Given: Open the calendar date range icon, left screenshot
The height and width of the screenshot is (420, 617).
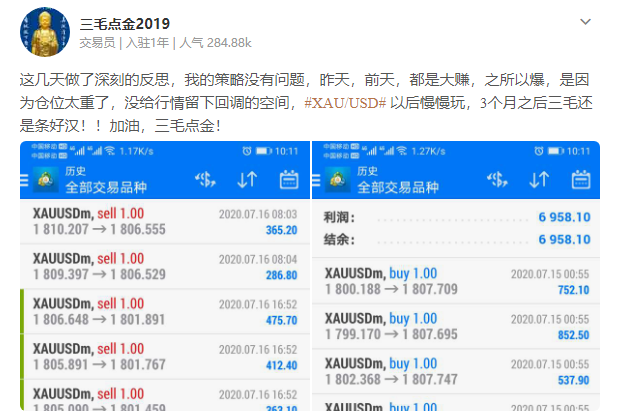Looking at the screenshot, I should click(x=289, y=179).
